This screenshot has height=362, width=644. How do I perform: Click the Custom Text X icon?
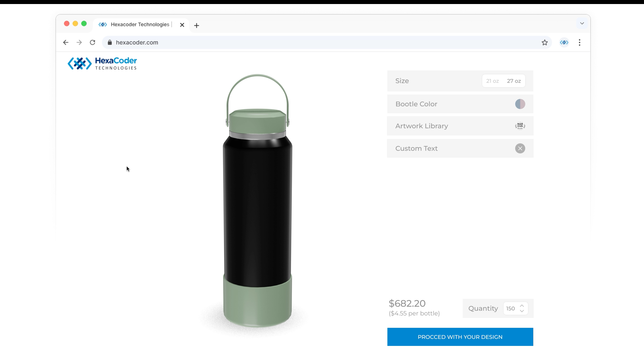click(x=520, y=148)
